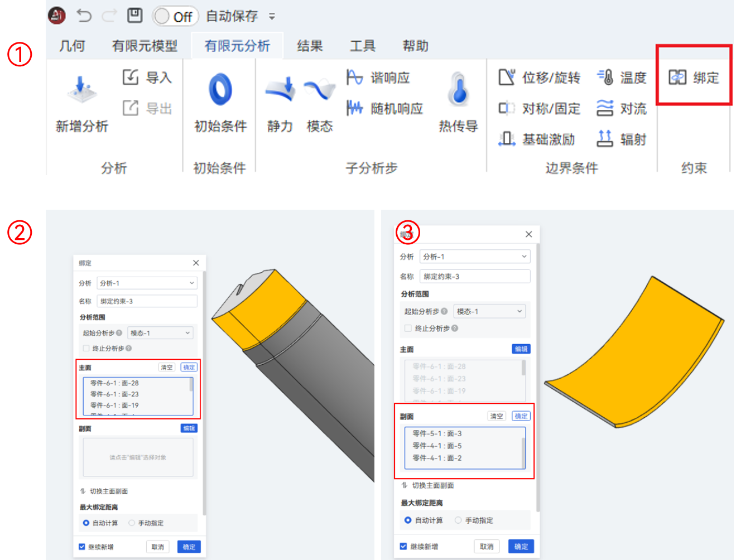Click the undo arrow icon
The width and height of the screenshot is (736, 560).
[84, 16]
